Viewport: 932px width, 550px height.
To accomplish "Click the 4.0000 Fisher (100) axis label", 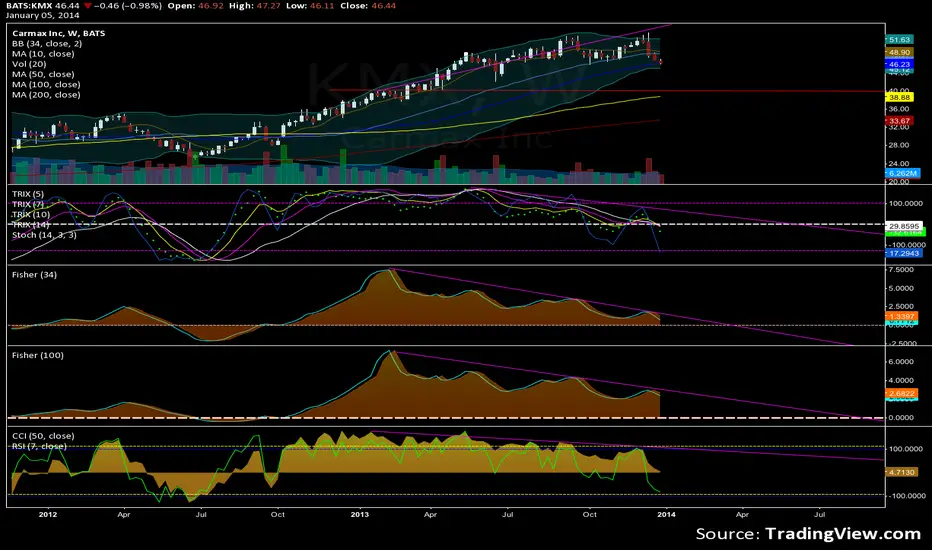I will click(901, 381).
